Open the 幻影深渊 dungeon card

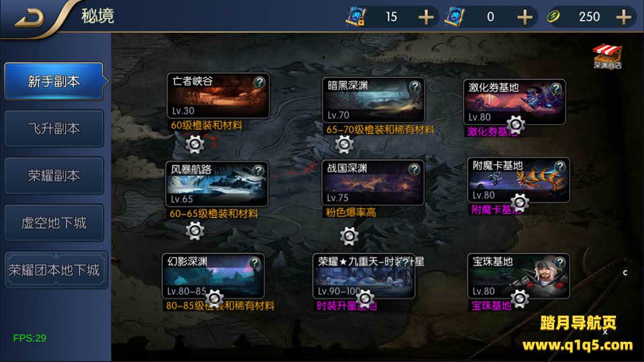click(213, 276)
